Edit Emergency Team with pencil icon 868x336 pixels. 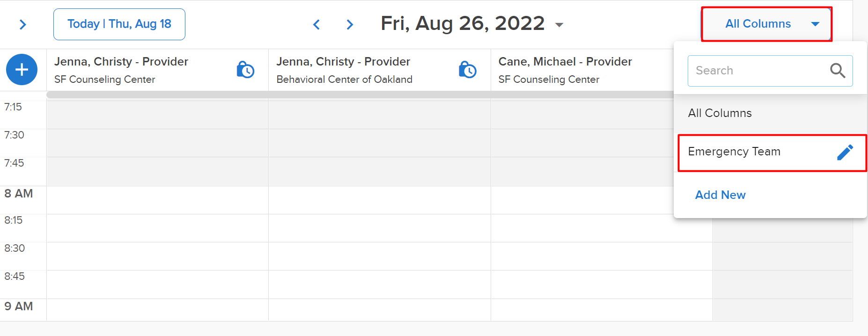pos(845,152)
